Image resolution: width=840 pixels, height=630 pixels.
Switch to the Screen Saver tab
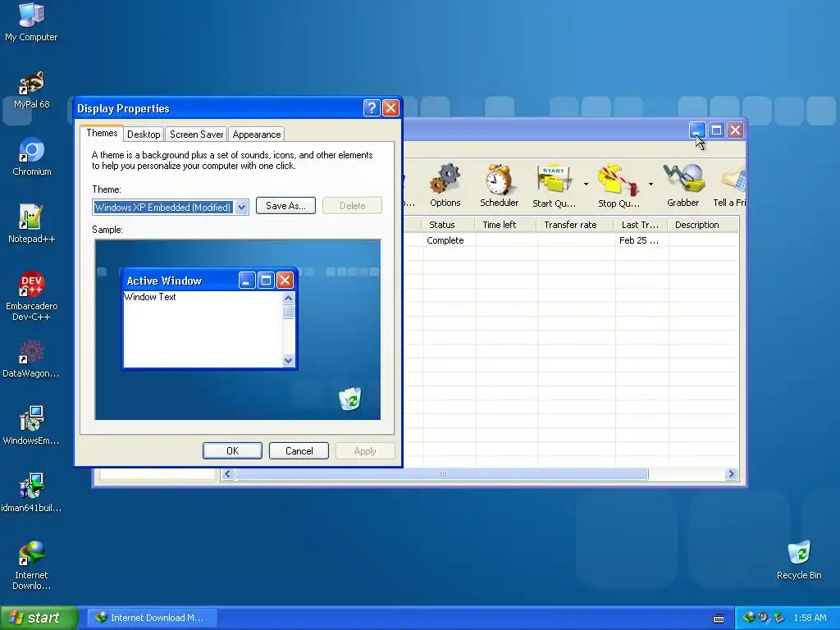(x=196, y=135)
